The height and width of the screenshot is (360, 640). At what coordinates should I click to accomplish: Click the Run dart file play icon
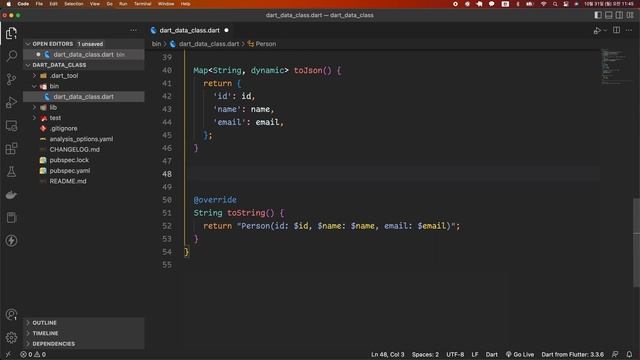point(597,31)
